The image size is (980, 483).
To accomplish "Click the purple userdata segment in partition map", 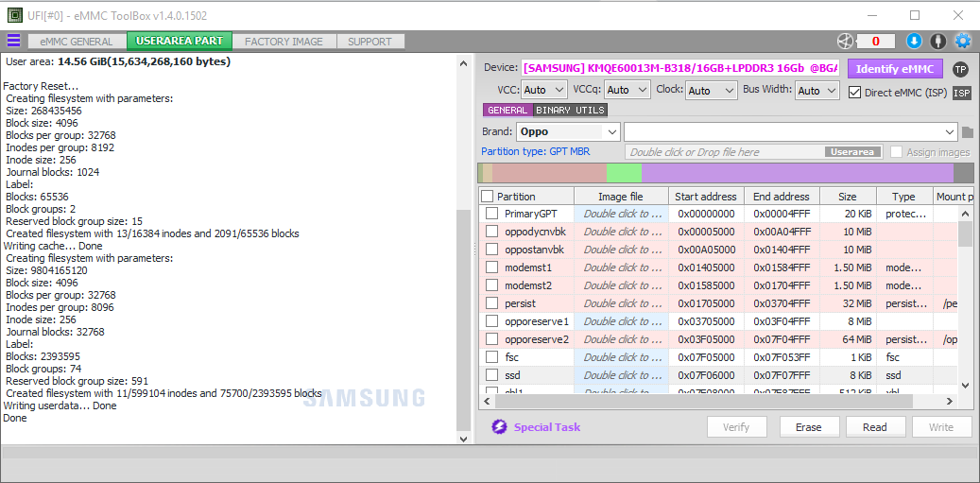I will coord(798,172).
